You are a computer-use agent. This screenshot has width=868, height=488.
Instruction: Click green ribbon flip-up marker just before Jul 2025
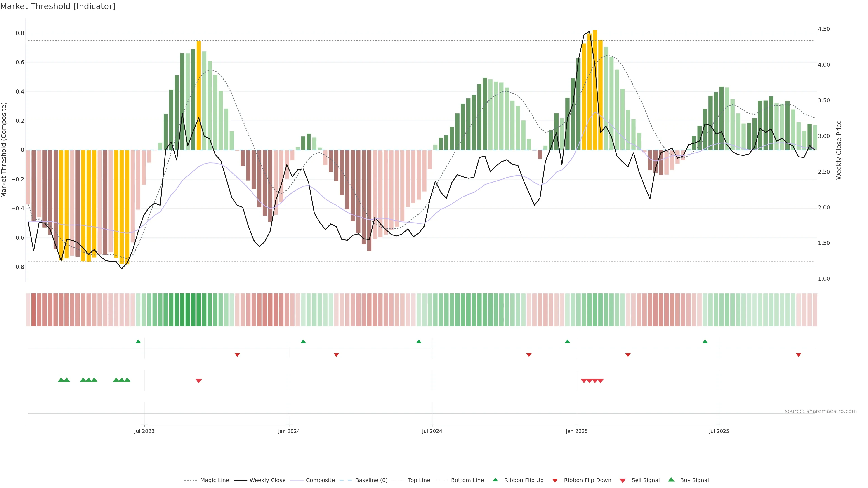(x=705, y=342)
